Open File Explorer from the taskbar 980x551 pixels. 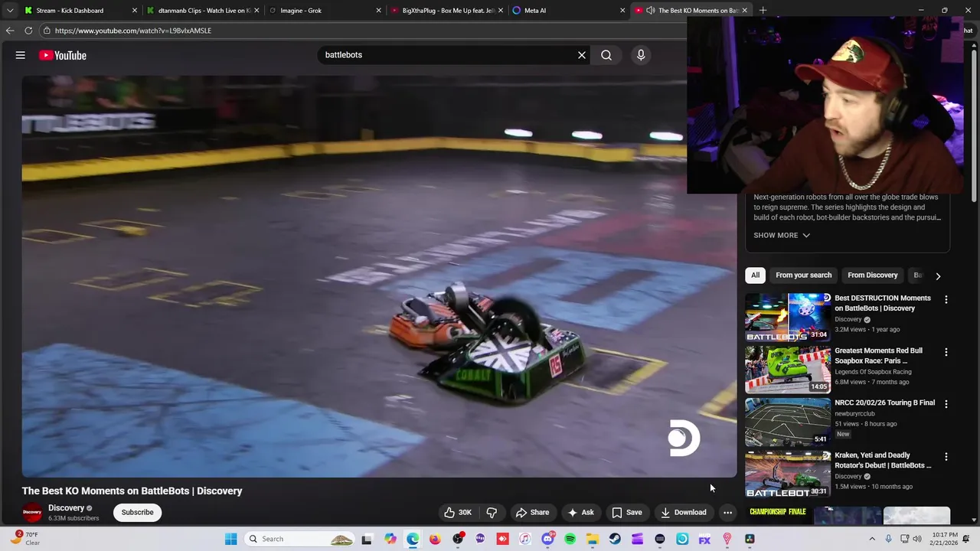tap(593, 539)
